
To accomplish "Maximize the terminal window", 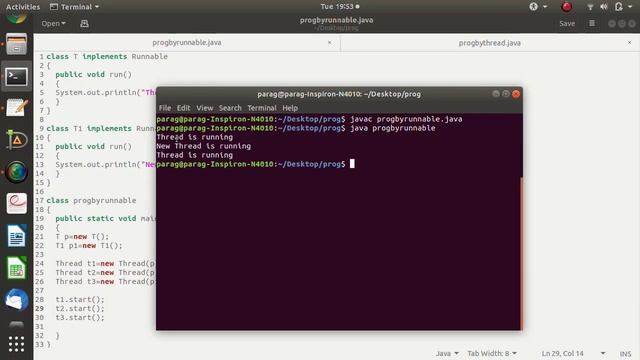I will (x=506, y=94).
